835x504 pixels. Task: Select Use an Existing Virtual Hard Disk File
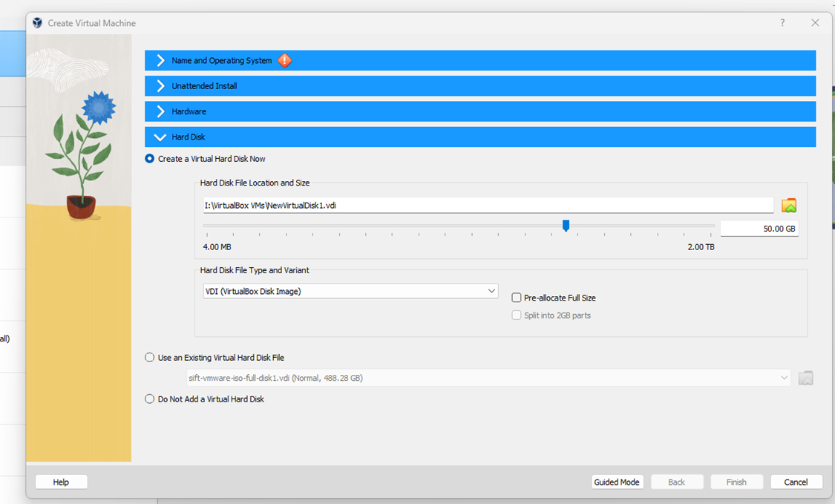pos(148,357)
